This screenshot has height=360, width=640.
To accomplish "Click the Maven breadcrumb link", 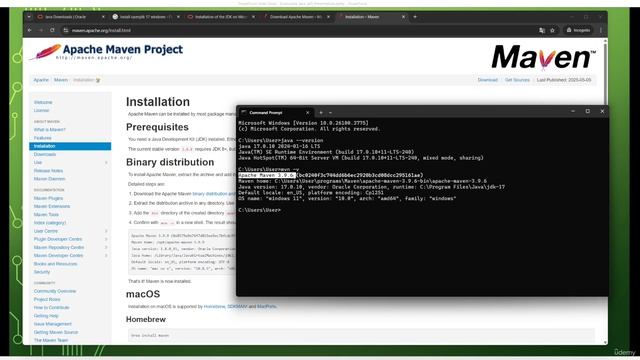I will tap(61, 80).
